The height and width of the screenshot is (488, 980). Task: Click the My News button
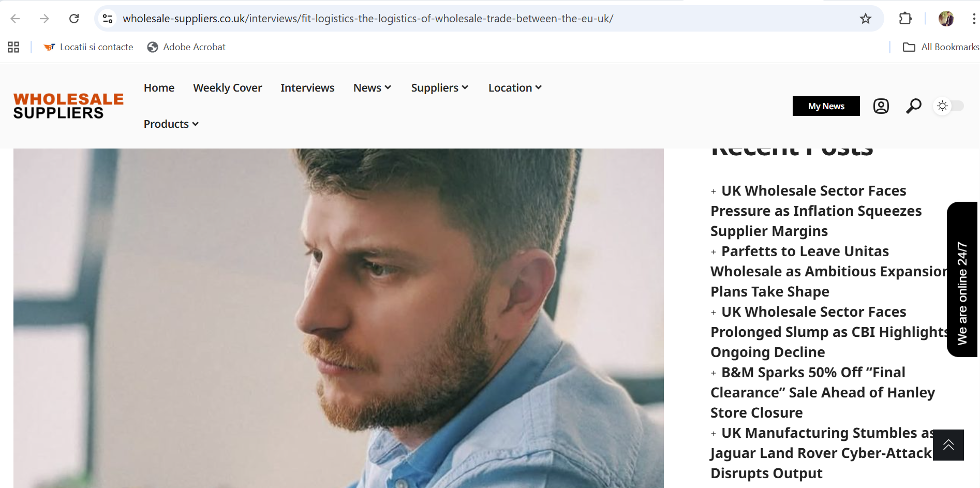point(826,106)
